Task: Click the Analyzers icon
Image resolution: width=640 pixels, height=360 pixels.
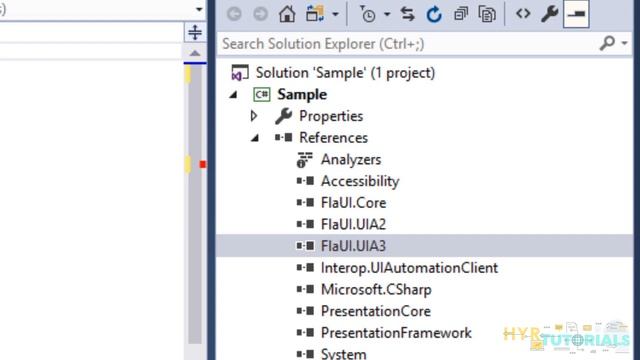Action: (304, 160)
